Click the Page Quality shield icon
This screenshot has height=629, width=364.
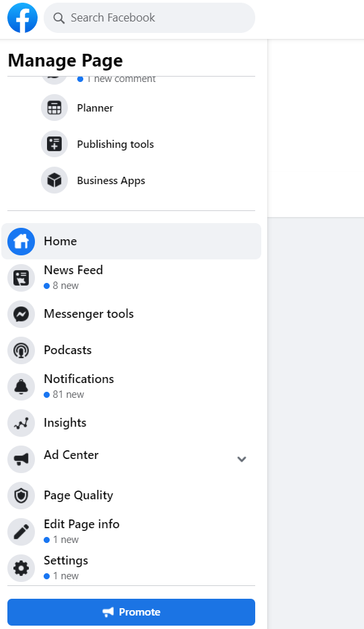tap(21, 495)
